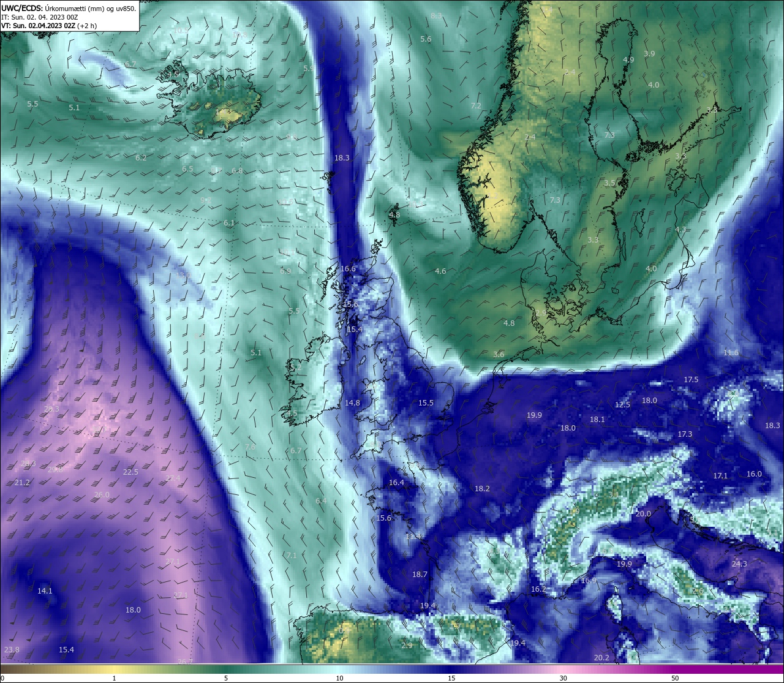Click the 11.6 value on the eastern edge
Image resolution: width=784 pixels, height=683 pixels.
731,353
